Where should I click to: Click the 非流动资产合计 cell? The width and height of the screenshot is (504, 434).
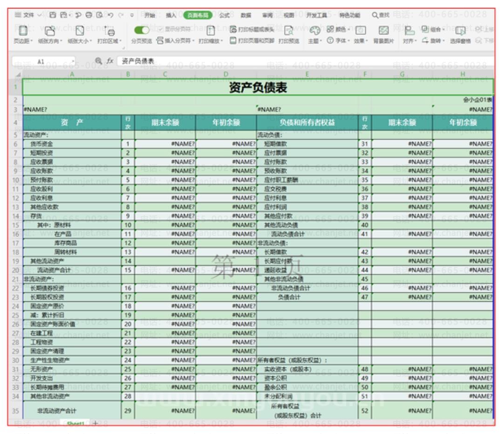pos(72,411)
